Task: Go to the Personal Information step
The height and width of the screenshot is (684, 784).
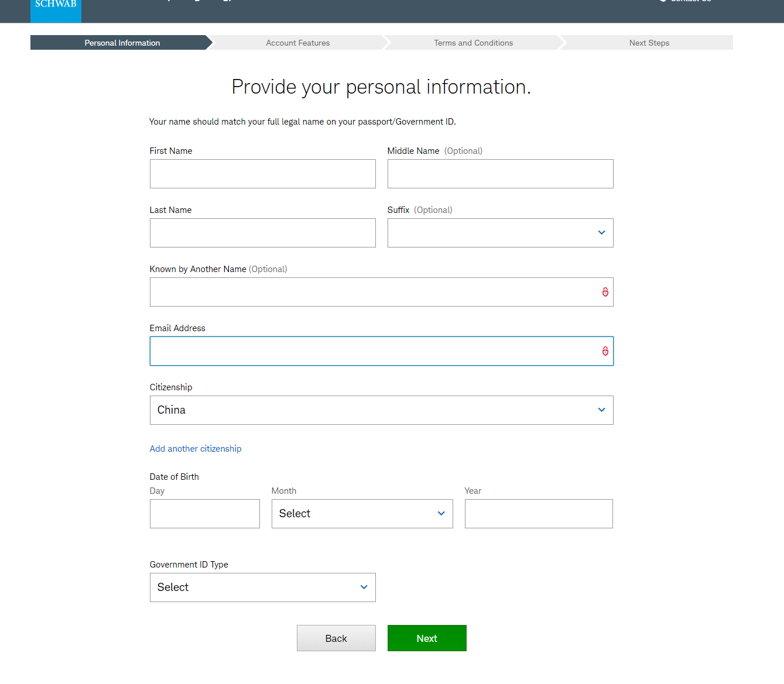Action: point(122,43)
